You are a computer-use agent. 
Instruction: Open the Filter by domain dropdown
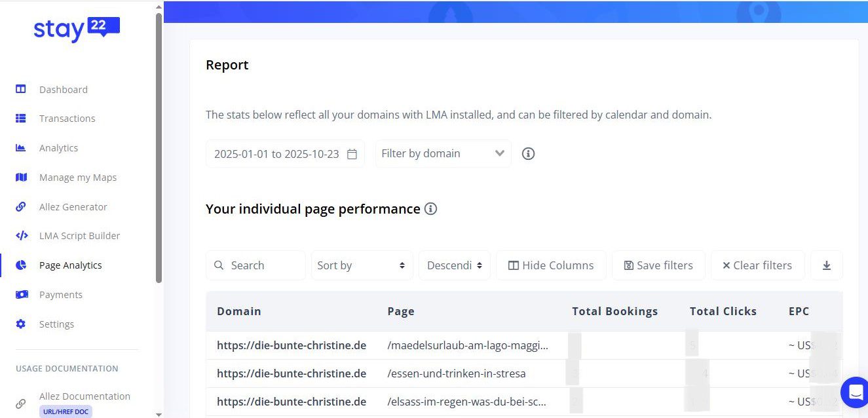pos(443,154)
